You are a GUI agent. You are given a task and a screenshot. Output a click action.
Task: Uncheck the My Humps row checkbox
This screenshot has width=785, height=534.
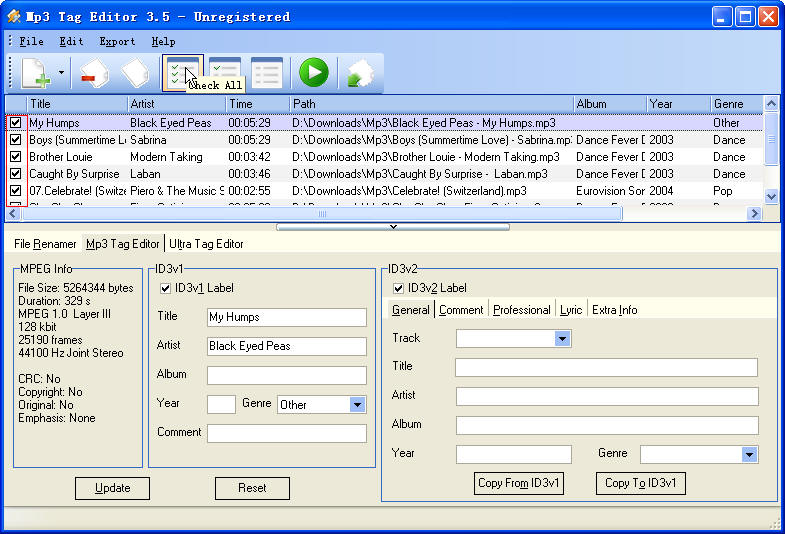point(16,123)
